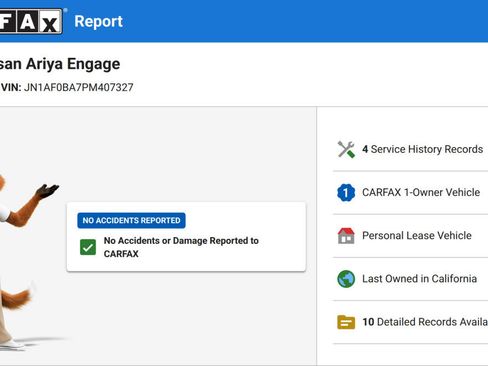Click the blue 1-Owner badge icon

(x=346, y=192)
